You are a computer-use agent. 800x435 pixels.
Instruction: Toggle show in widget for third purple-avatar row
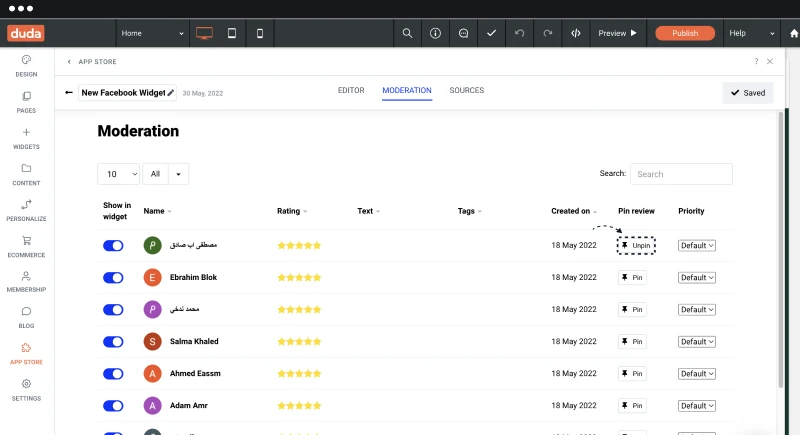113,310
